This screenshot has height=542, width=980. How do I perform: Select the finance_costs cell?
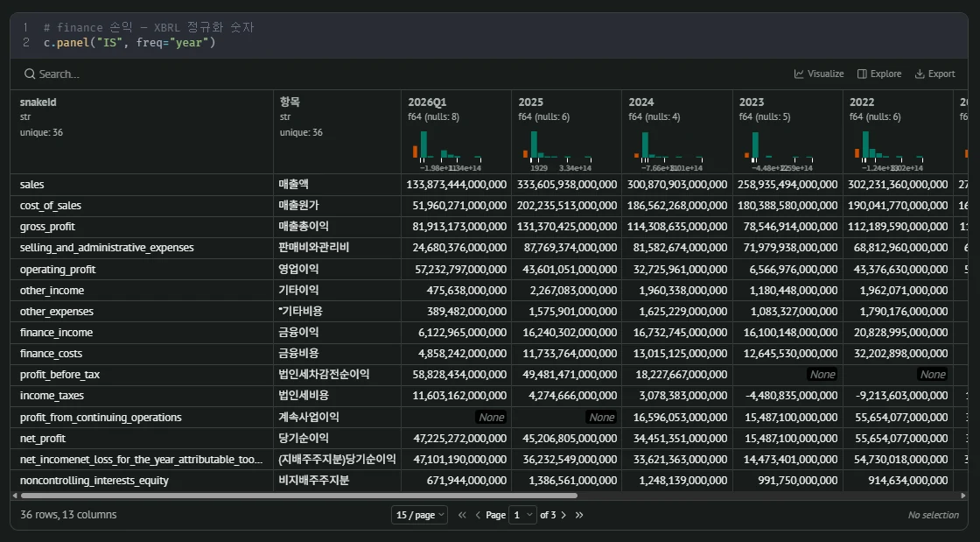pos(142,354)
